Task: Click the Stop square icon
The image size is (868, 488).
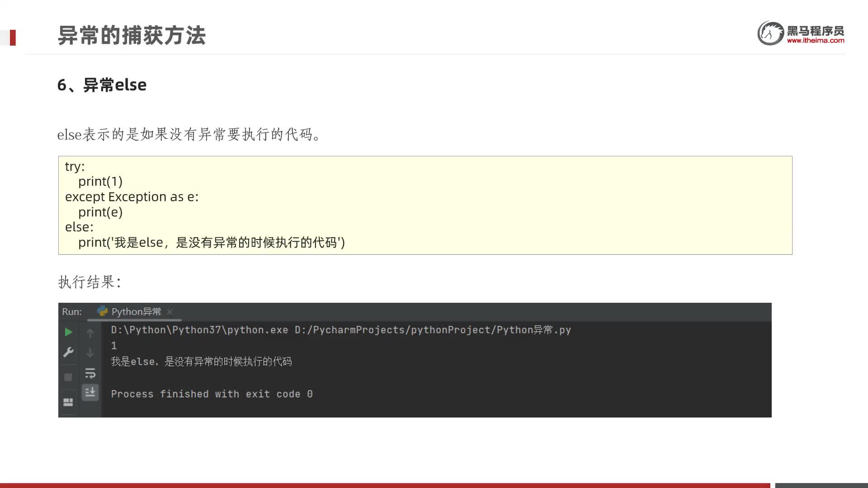Action: click(x=68, y=377)
